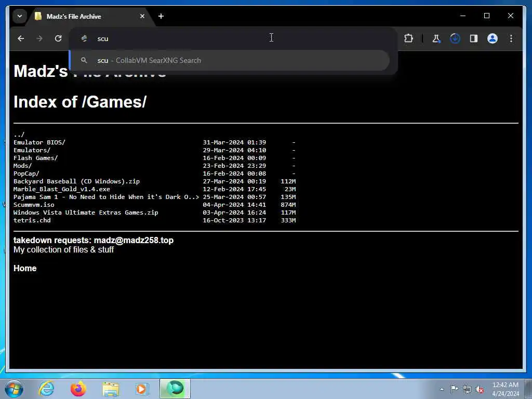Viewport: 532px width, 399px height.
Task: Click the 112M file size text
Action: pos(288,181)
